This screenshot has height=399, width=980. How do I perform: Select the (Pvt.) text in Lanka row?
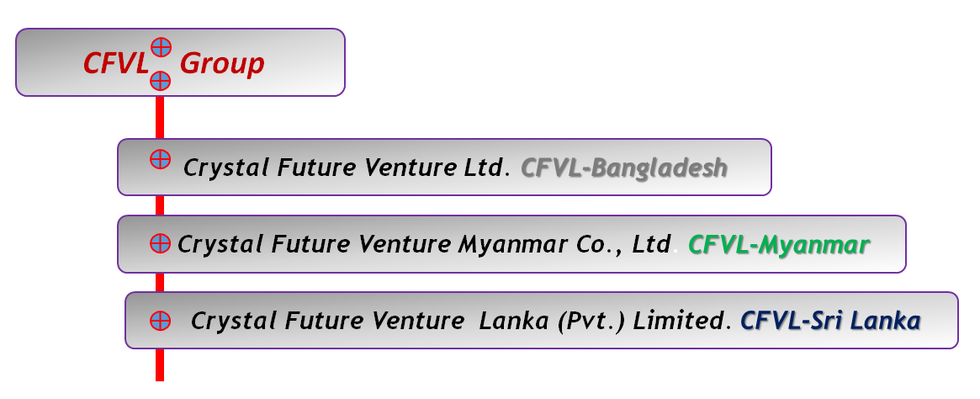[591, 322]
